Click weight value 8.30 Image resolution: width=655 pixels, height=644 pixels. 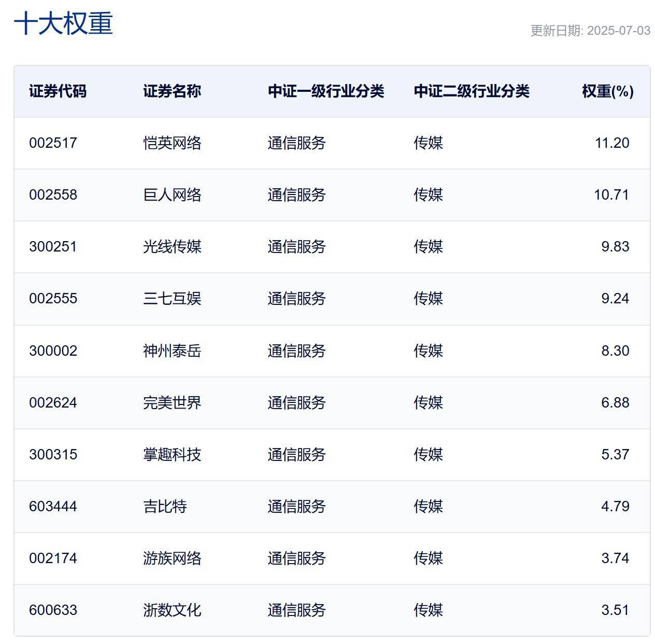pos(615,351)
